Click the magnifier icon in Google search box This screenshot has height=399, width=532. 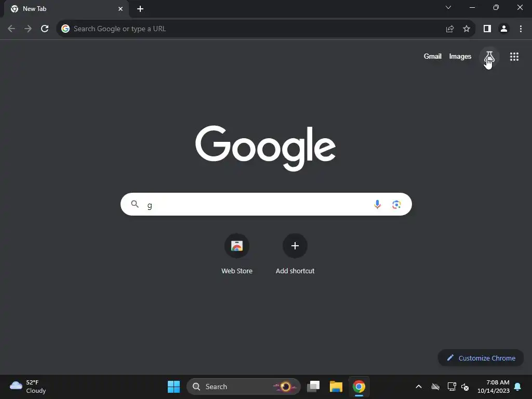tap(135, 204)
